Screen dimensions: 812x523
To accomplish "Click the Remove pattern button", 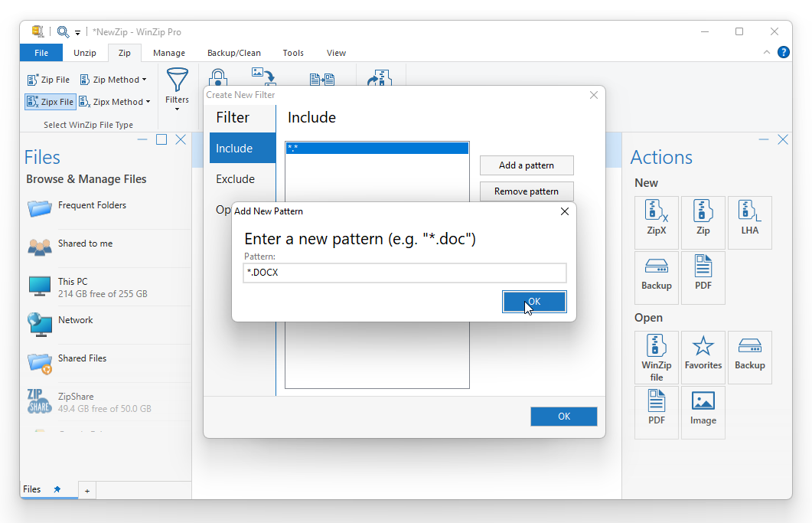I will pos(527,191).
